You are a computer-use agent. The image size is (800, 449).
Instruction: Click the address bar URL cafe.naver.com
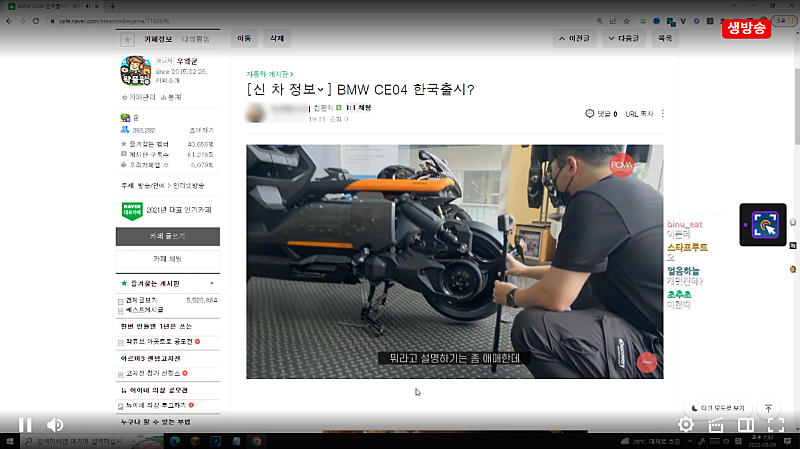click(114, 21)
